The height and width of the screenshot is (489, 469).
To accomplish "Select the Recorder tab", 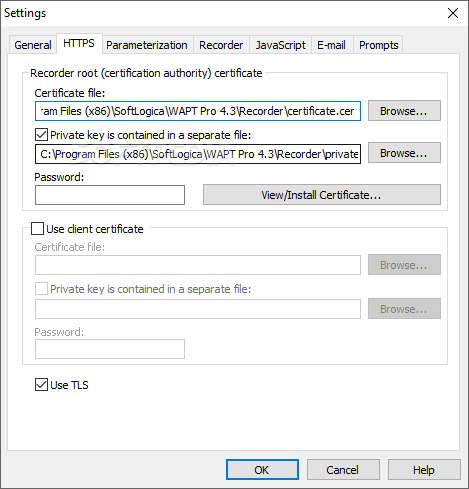I will point(221,45).
